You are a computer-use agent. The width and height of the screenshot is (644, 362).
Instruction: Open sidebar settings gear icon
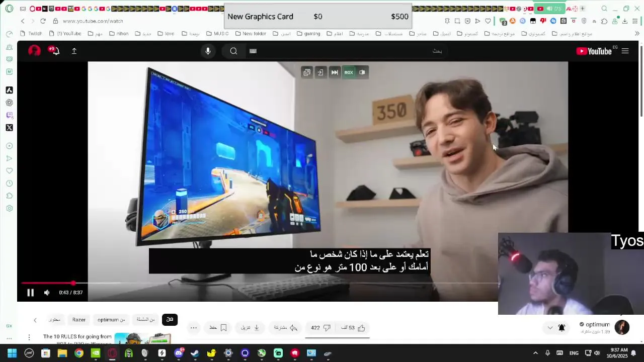point(9,209)
